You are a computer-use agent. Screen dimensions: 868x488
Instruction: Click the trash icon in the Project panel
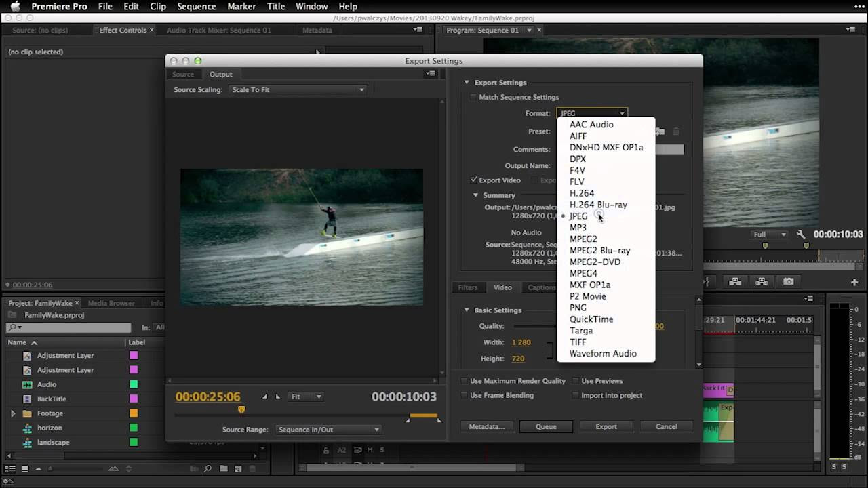(x=252, y=468)
